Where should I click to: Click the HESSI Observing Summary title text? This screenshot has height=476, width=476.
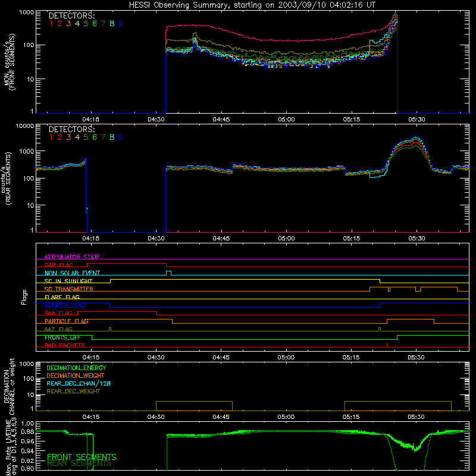click(x=252, y=5)
